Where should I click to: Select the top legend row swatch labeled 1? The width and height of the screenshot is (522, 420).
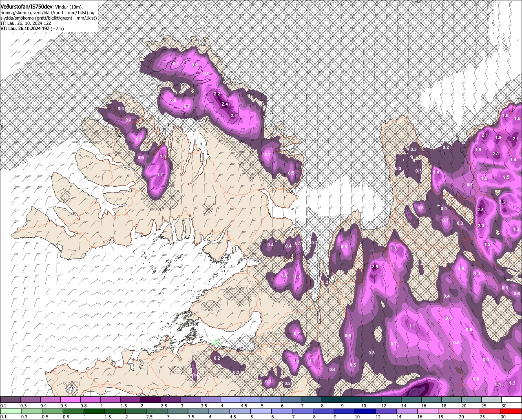pos(111,400)
